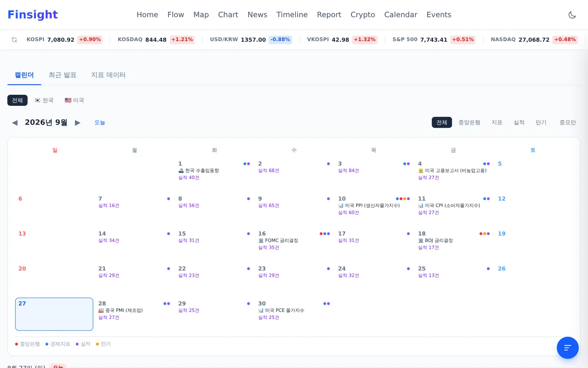The height and width of the screenshot is (368, 588).
Task: Go to the News section
Action: [x=257, y=15]
